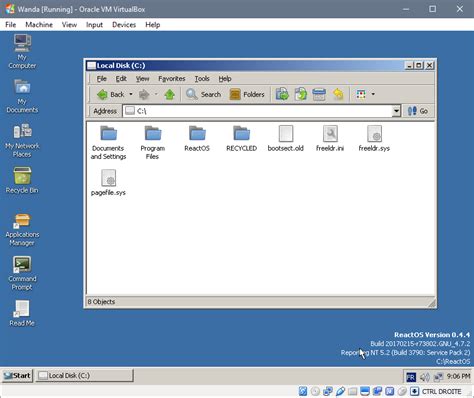The image size is (474, 398).
Task: Open the Help menu in Local Disk window
Action: click(225, 79)
